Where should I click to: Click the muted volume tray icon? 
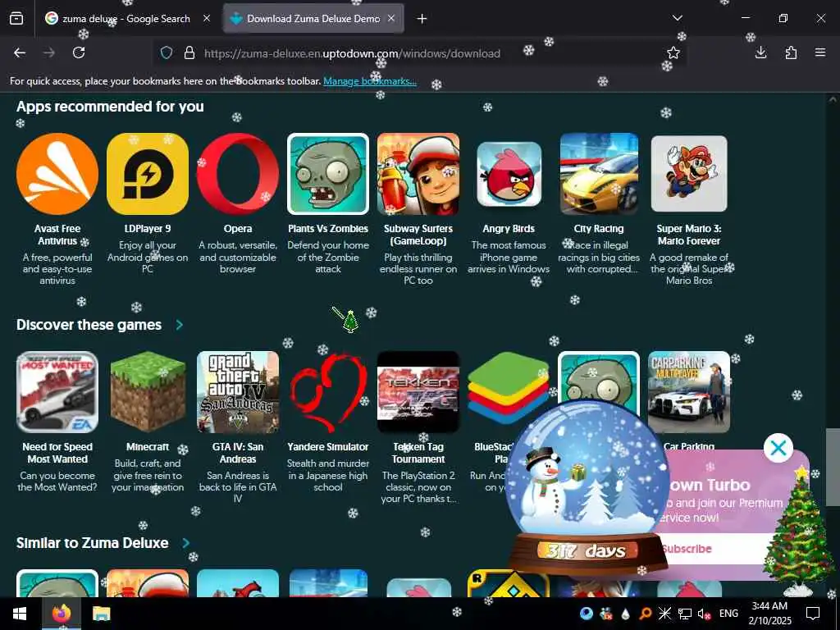pos(704,614)
